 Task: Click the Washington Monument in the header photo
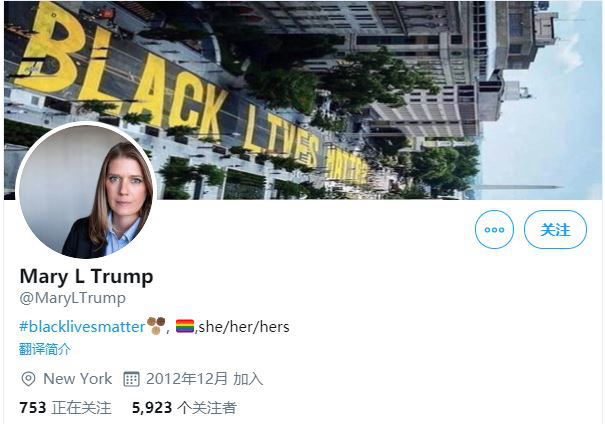tap(517, 187)
